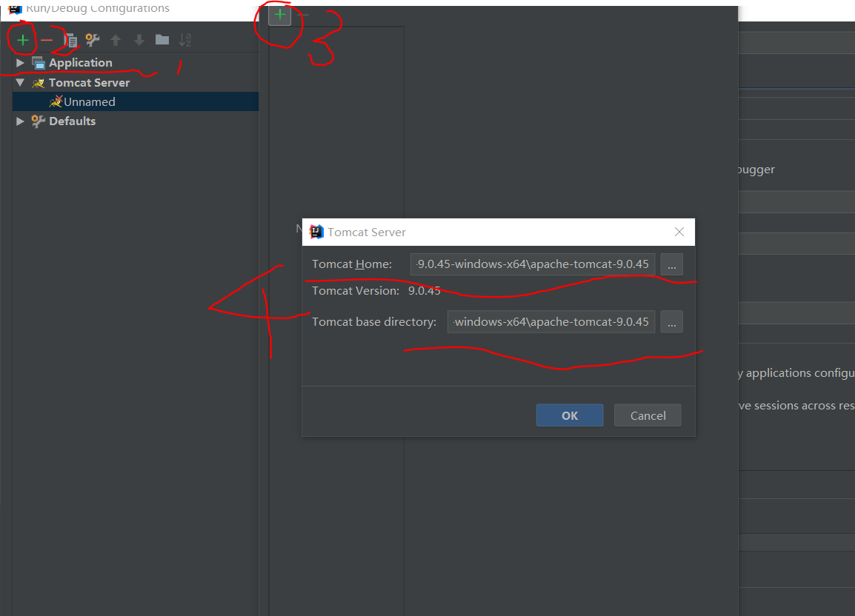The image size is (855, 616).
Task: Open edit defaults wrench icon
Action: tap(93, 40)
